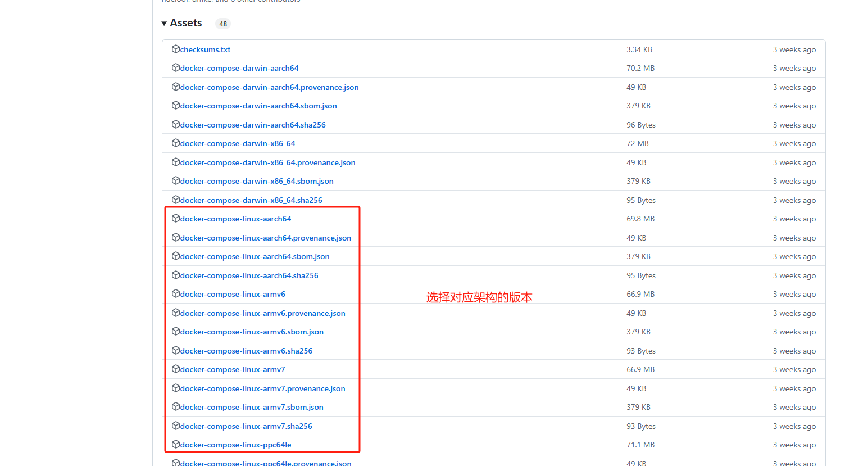Download docker-compose-linux-armv6
The width and height of the screenshot is (868, 466).
click(232, 294)
